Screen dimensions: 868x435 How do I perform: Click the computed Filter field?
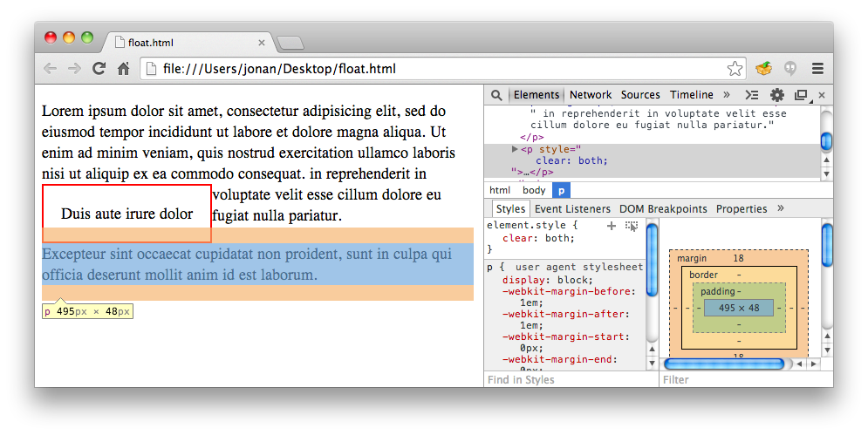click(745, 380)
